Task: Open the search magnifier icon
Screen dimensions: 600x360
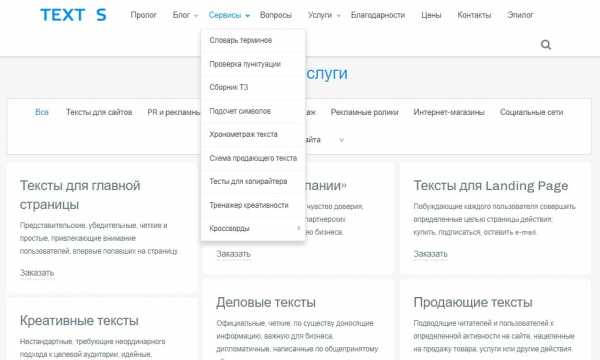Action: 546,45
